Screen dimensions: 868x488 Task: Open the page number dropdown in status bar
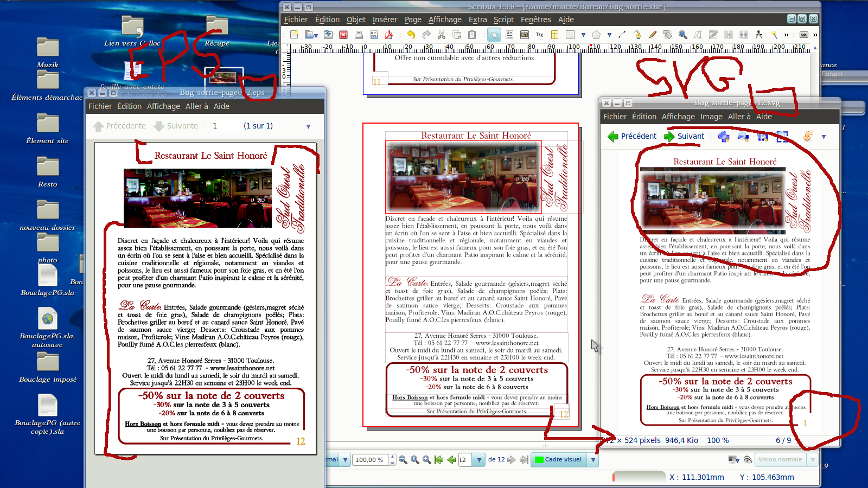click(478, 460)
